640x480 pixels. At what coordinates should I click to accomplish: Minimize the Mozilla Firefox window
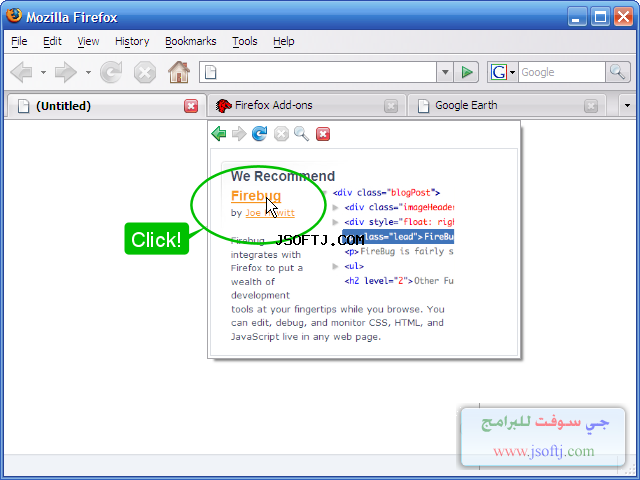(577, 17)
